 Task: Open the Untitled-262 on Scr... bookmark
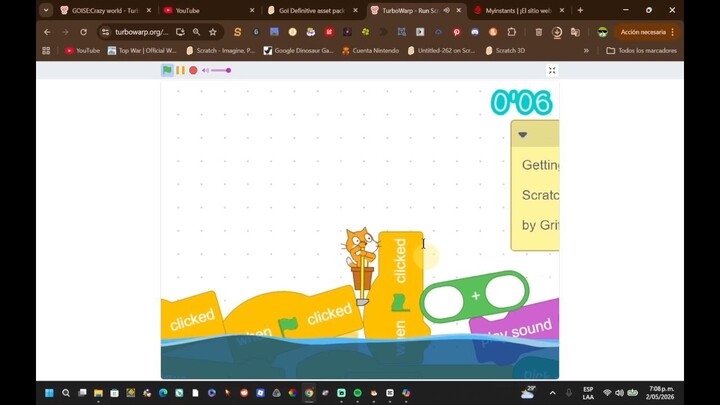(x=441, y=51)
